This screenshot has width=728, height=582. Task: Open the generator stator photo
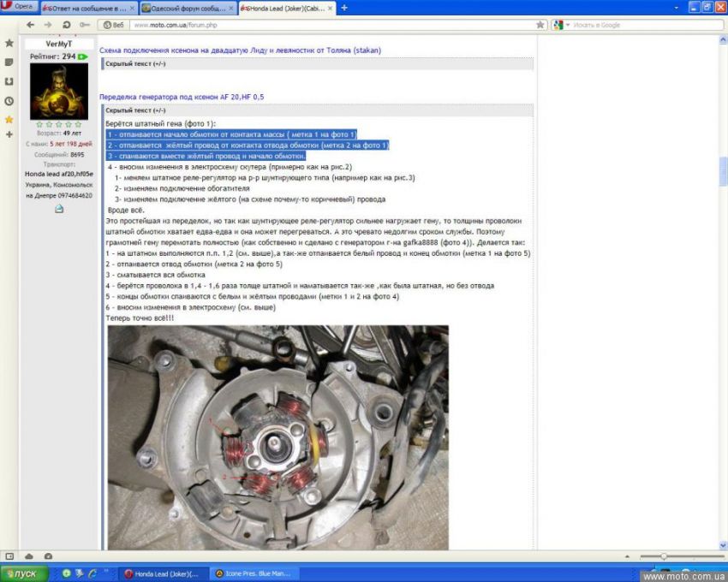point(278,437)
